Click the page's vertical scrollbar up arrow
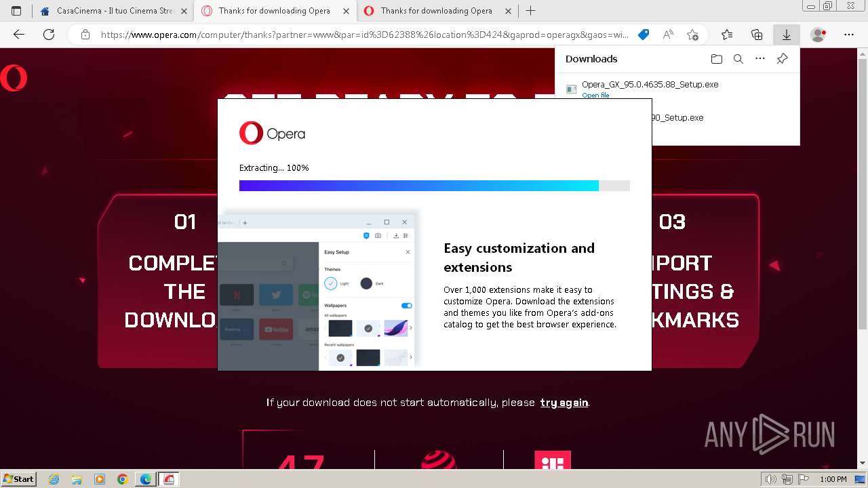Viewport: 868px width, 488px height. 862,54
